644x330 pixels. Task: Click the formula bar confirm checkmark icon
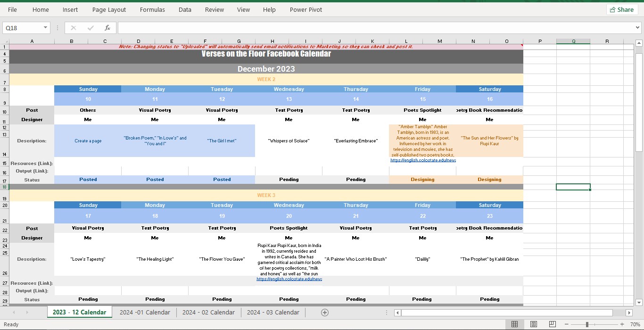91,28
